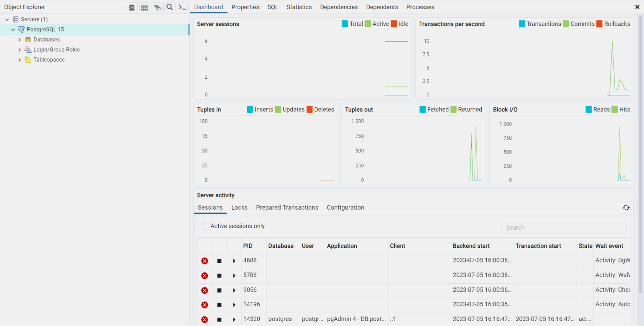Click the Databases cylinder icon in tree
644x326 pixels.
click(28, 40)
